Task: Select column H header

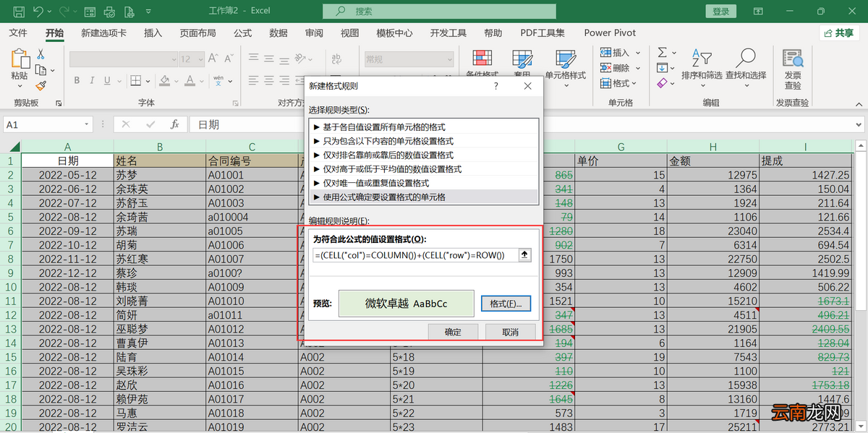Action: (x=712, y=147)
